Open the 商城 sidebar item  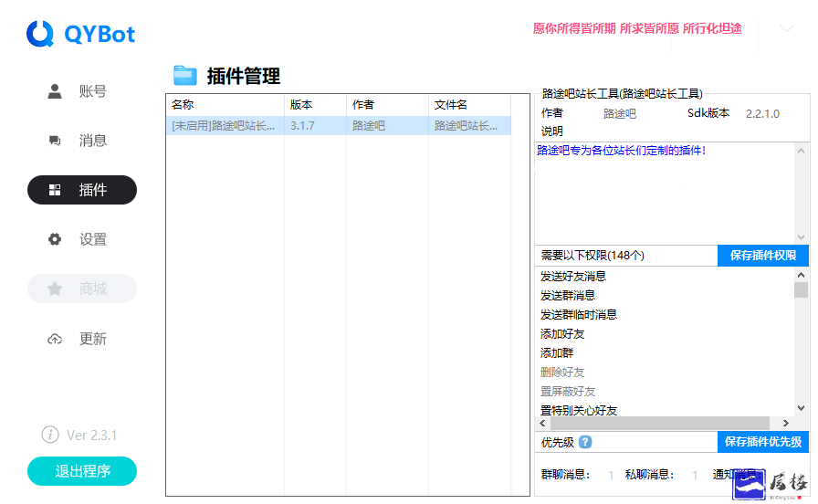[82, 289]
